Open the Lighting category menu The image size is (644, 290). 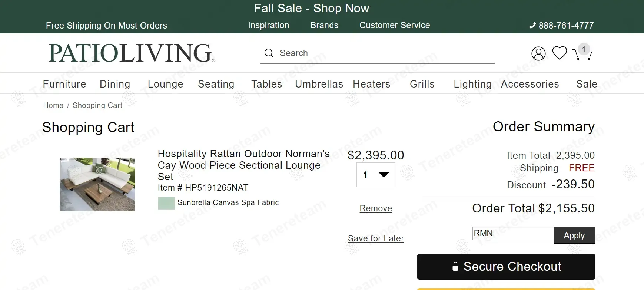[x=472, y=84]
